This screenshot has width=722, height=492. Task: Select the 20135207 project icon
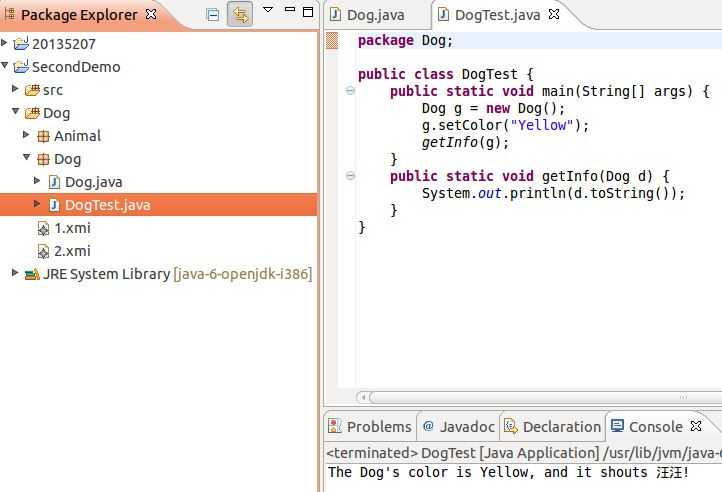(x=21, y=43)
